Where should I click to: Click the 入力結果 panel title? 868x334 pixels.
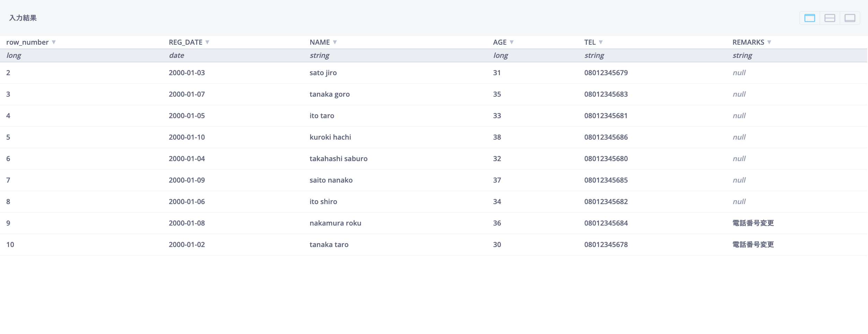click(23, 18)
